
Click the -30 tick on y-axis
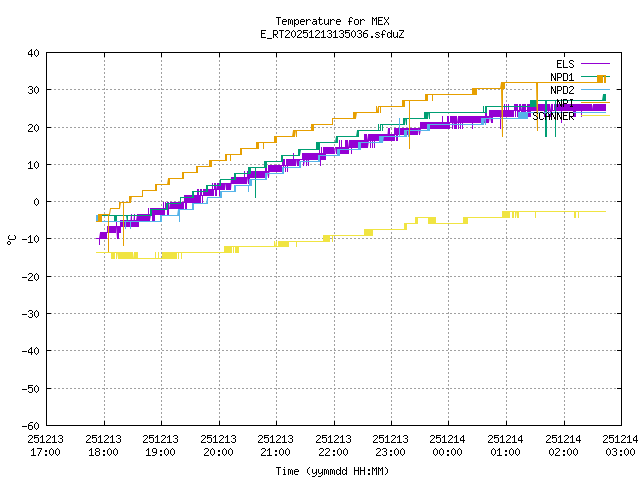point(31,314)
